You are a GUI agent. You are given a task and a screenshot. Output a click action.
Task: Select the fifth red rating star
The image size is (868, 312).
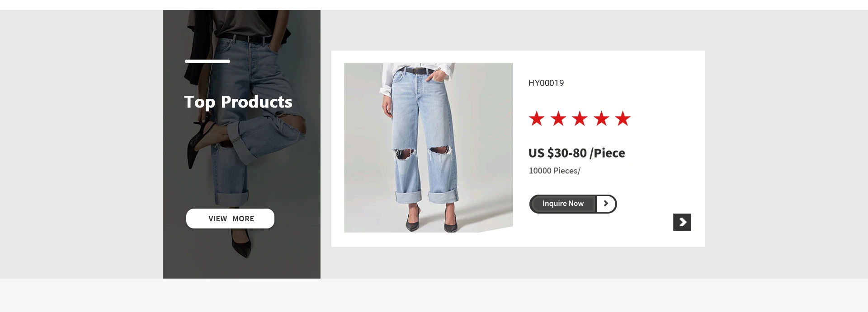coord(623,119)
